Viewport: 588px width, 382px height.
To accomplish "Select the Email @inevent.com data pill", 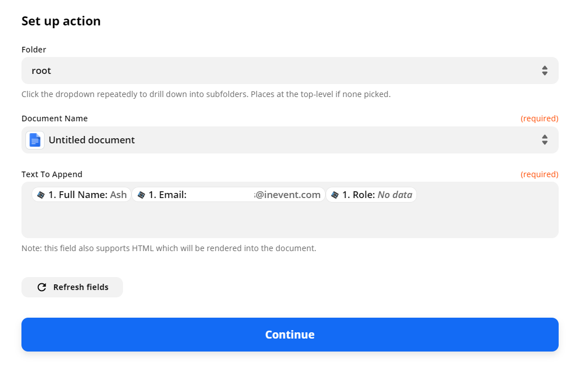I will (229, 195).
